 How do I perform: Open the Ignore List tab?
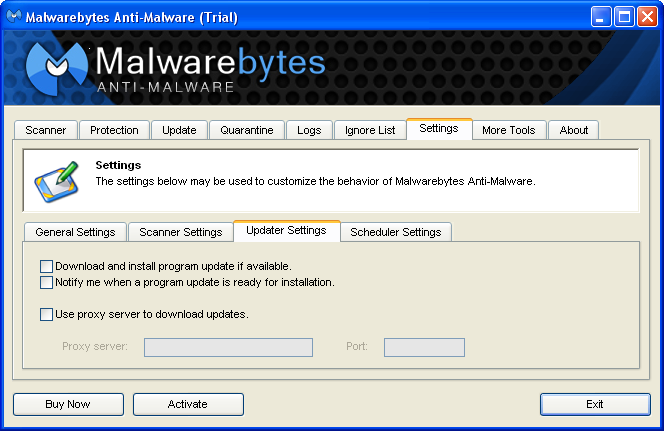click(370, 130)
